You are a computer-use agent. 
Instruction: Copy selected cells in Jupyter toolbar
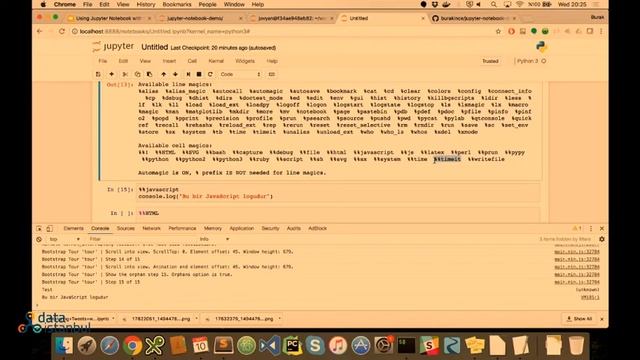pyautogui.click(x=138, y=74)
